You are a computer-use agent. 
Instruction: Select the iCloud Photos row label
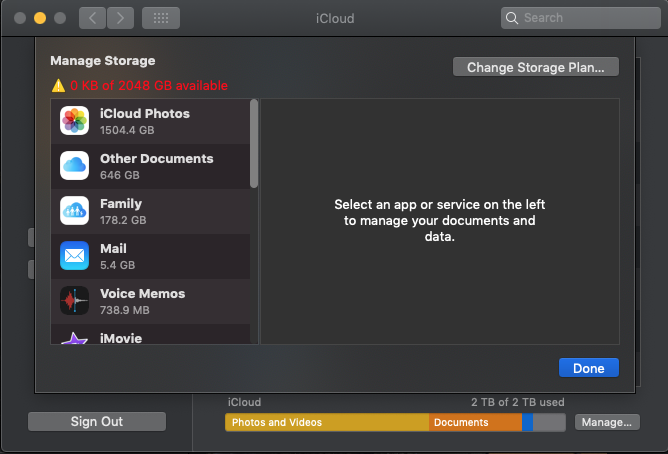[145, 114]
